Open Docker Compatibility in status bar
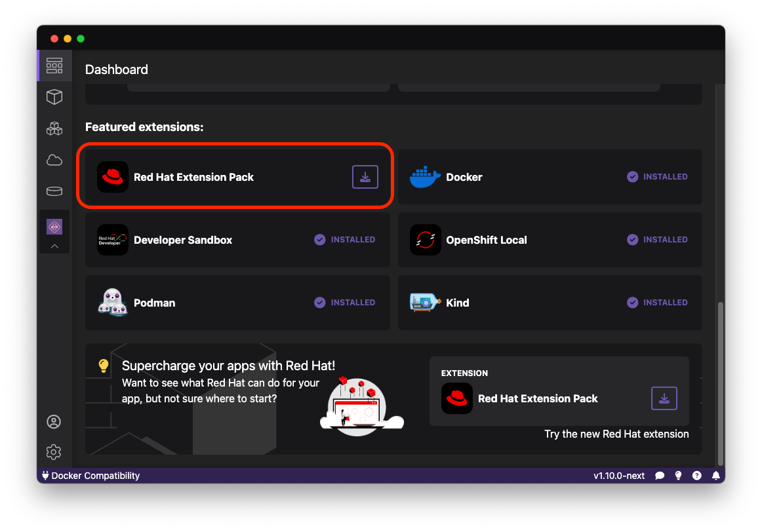 tap(91, 476)
